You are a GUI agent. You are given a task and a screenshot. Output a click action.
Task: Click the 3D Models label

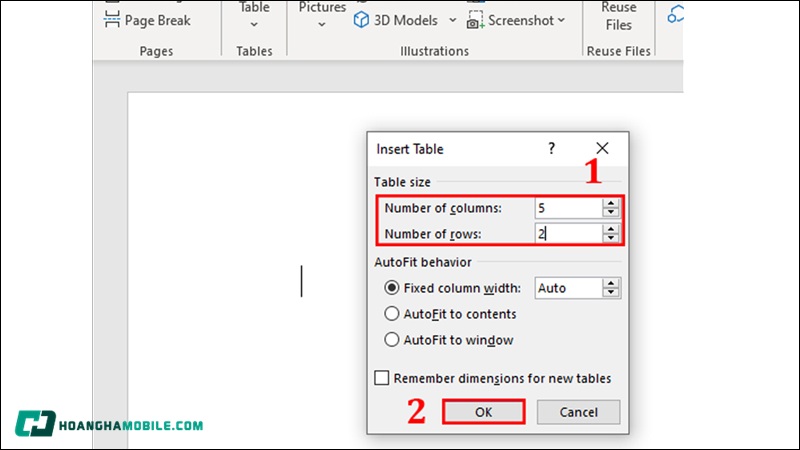406,20
